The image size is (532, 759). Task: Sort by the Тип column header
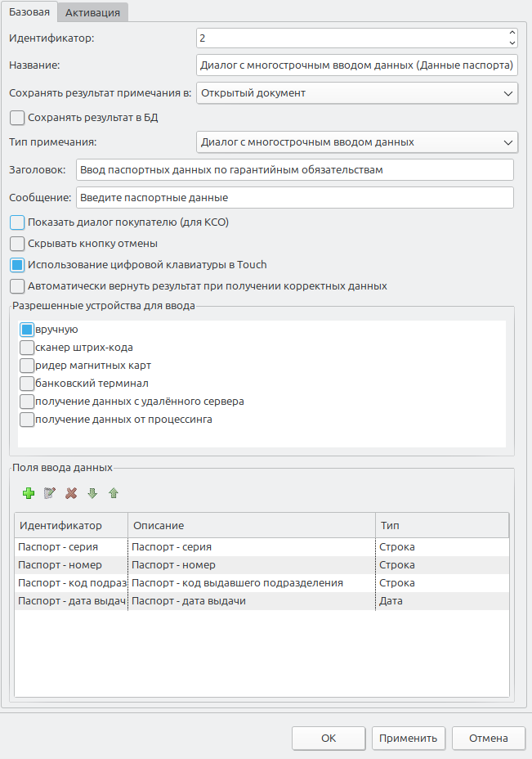coord(441,525)
